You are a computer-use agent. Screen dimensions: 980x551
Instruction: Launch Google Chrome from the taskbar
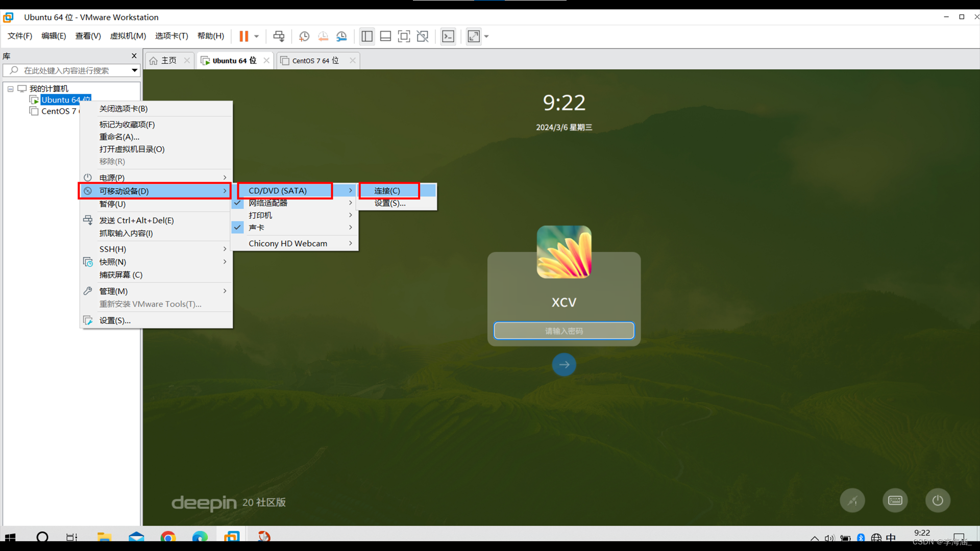[x=168, y=537]
